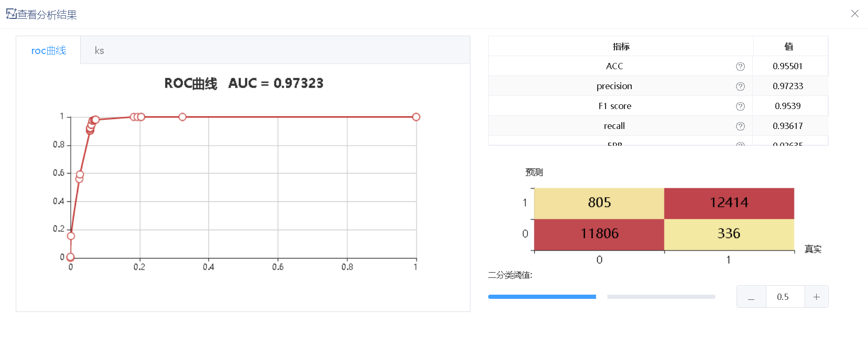Click the ACC value 0.95501
The height and width of the screenshot is (356, 868).
click(x=787, y=66)
